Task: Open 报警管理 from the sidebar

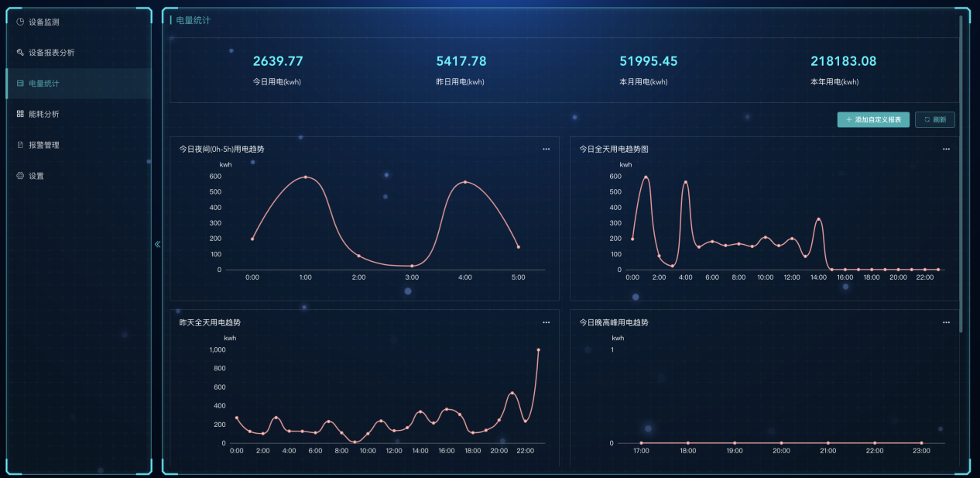Action: (78, 145)
